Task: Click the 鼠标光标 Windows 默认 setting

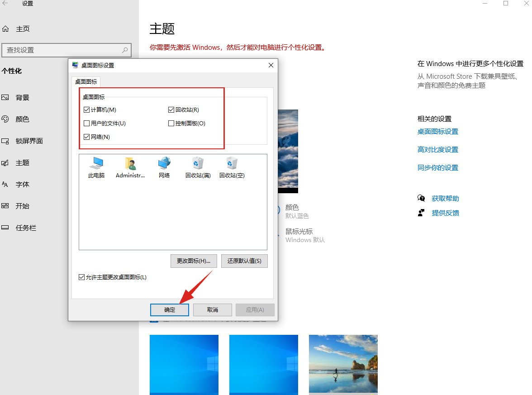Action: (x=305, y=235)
